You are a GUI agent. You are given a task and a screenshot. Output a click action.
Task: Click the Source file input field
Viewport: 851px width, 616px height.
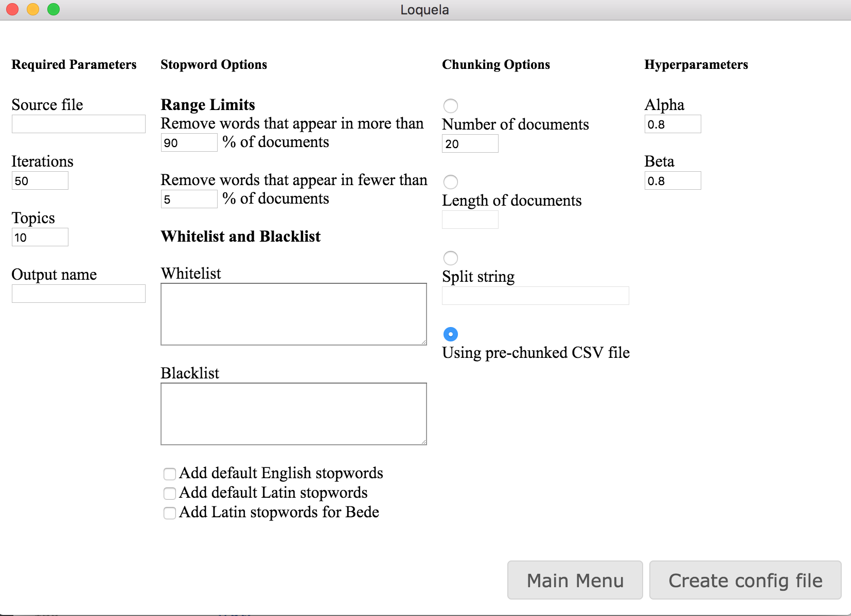tap(78, 124)
